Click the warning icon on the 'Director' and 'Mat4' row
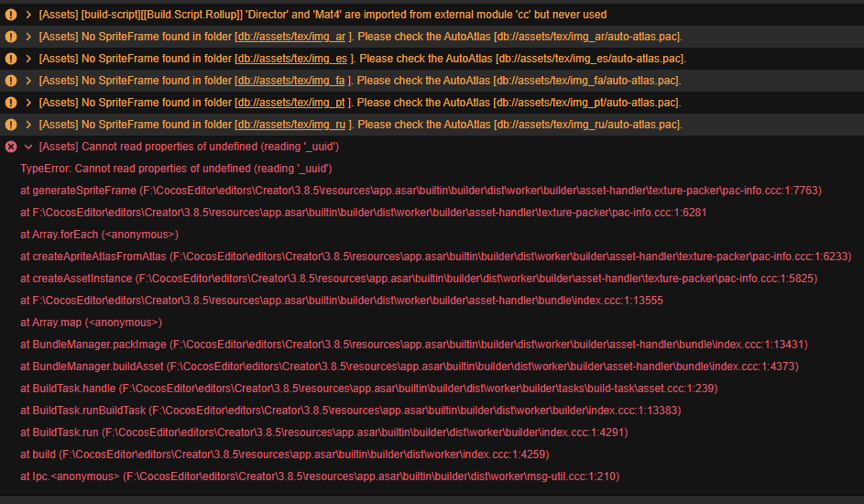This screenshot has width=864, height=504. [x=10, y=15]
